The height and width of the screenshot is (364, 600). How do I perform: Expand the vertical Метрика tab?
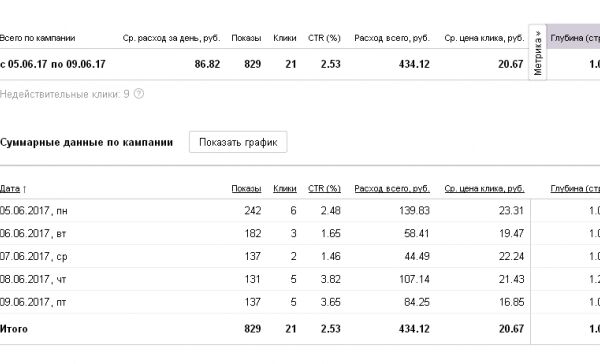538,52
